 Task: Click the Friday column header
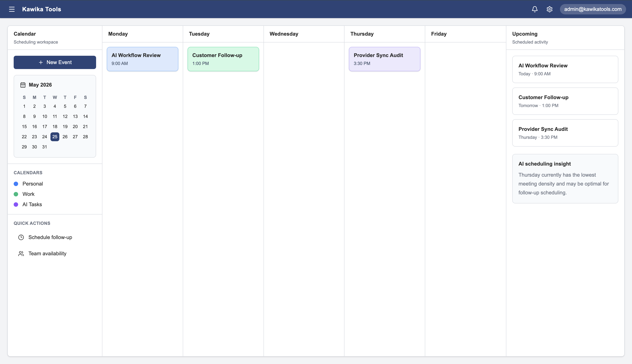pyautogui.click(x=439, y=34)
